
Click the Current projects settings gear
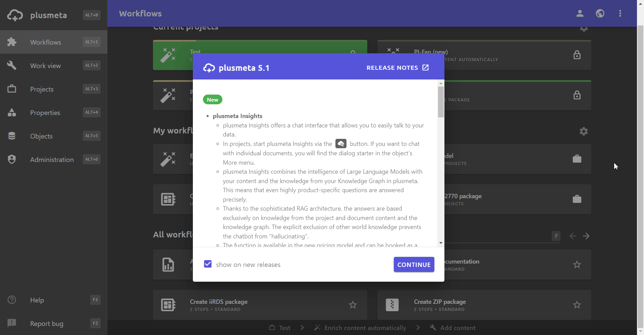pos(584,28)
